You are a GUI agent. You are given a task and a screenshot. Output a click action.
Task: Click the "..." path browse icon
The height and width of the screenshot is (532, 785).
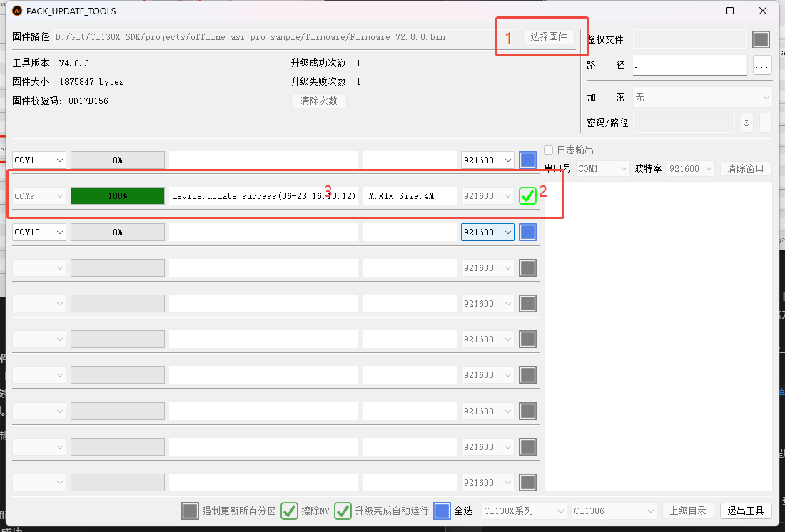coord(762,65)
